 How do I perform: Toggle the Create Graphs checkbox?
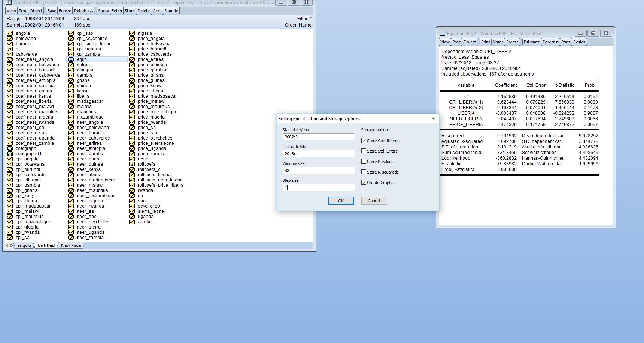(364, 183)
